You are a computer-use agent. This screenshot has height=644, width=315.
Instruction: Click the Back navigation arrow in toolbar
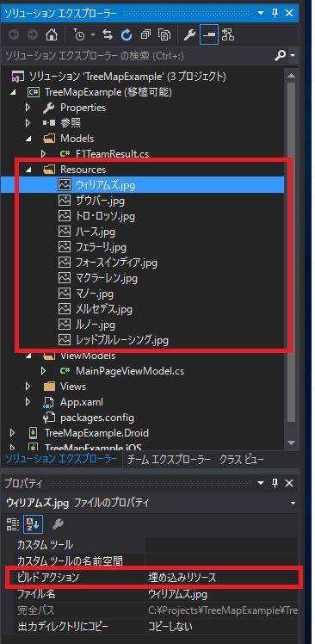[15, 35]
